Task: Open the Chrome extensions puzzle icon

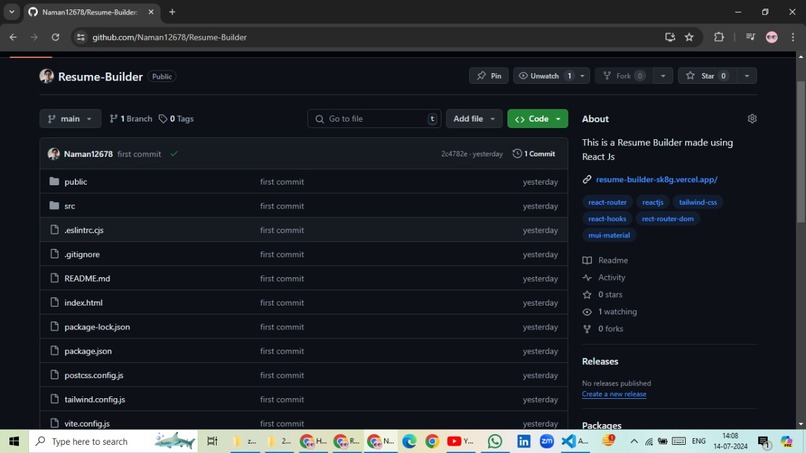Action: point(719,37)
